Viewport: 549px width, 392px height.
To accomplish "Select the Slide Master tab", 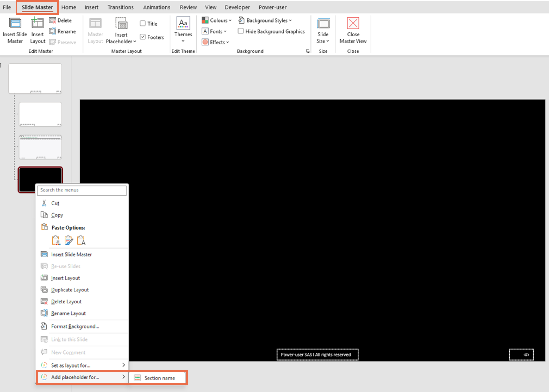I will [x=37, y=7].
